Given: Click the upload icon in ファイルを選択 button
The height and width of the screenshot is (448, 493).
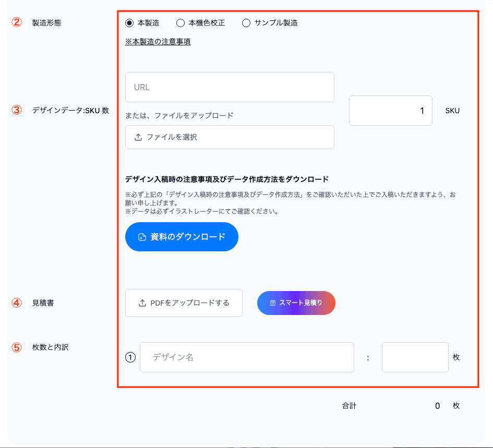Looking at the screenshot, I should [136, 137].
